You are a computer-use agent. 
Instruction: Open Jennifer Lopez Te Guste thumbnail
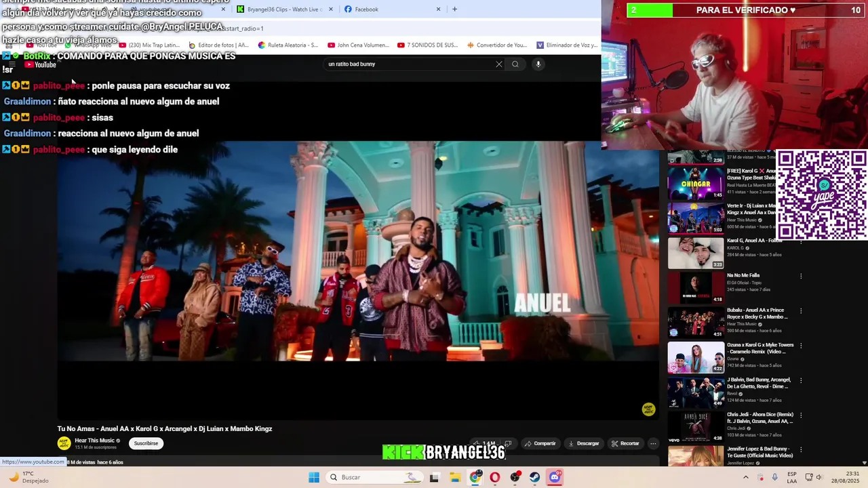pos(696,455)
